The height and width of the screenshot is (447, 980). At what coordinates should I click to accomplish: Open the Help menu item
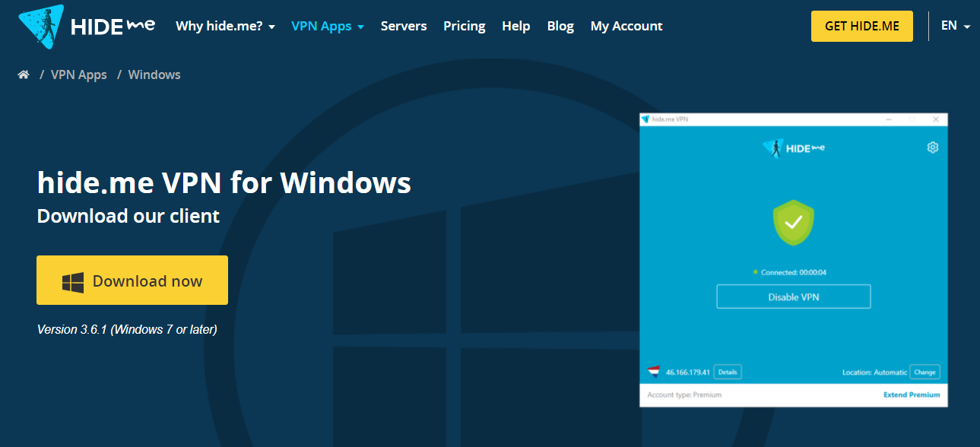516,26
